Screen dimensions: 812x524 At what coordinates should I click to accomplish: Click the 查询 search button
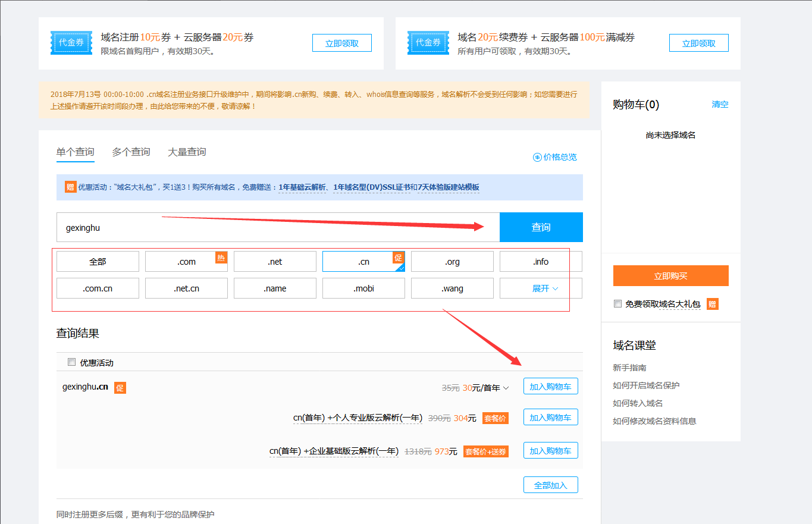tap(541, 227)
